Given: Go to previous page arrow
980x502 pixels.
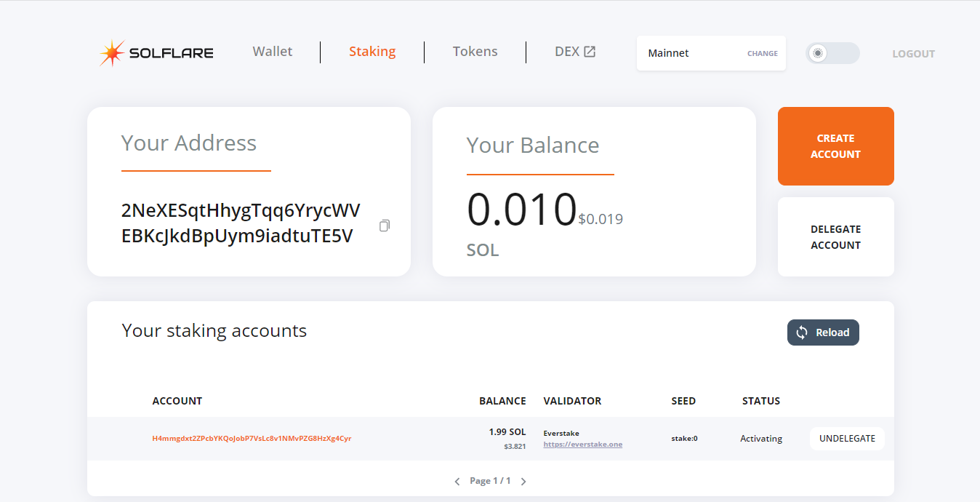Looking at the screenshot, I should pos(457,482).
